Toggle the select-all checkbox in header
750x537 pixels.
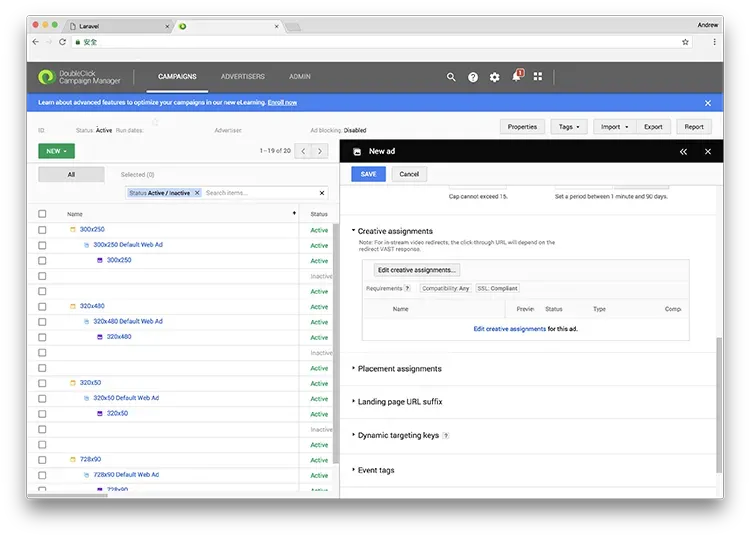pos(42,214)
